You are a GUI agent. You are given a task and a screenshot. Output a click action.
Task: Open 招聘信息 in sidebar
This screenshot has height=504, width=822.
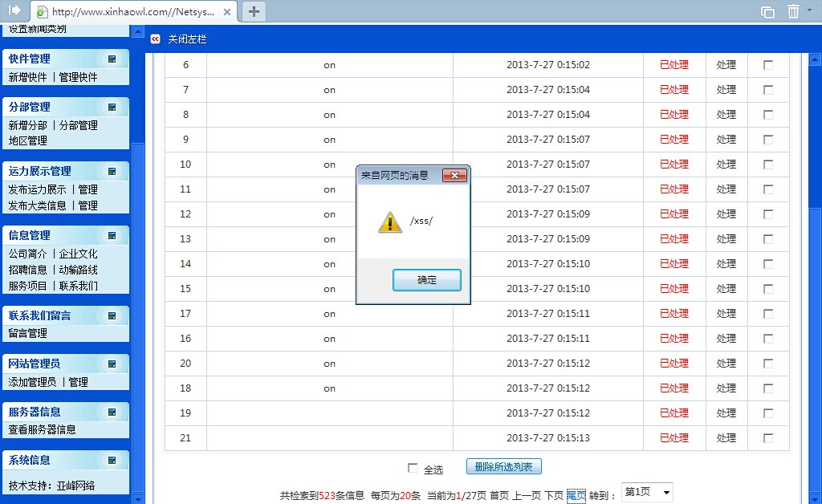pyautogui.click(x=28, y=270)
